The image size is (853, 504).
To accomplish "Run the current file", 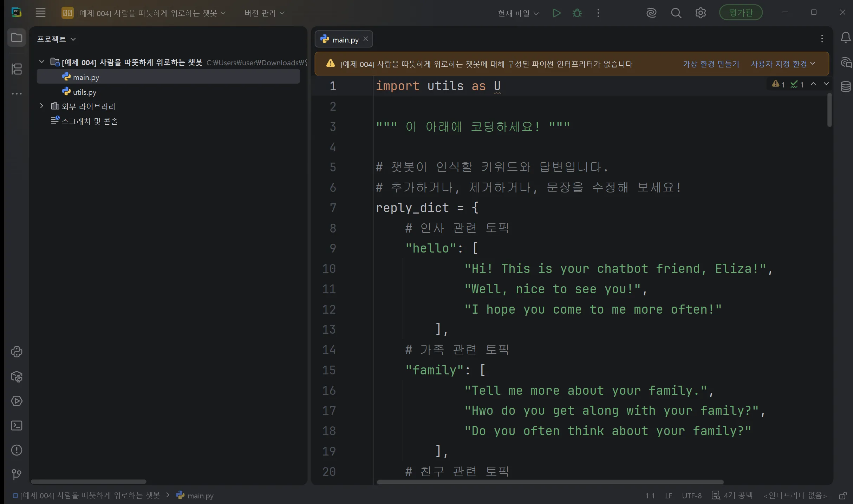I will pyautogui.click(x=556, y=13).
